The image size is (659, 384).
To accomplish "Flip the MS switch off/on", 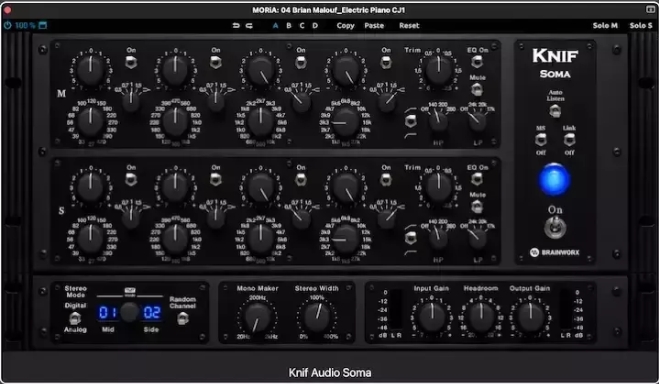I will point(541,139).
